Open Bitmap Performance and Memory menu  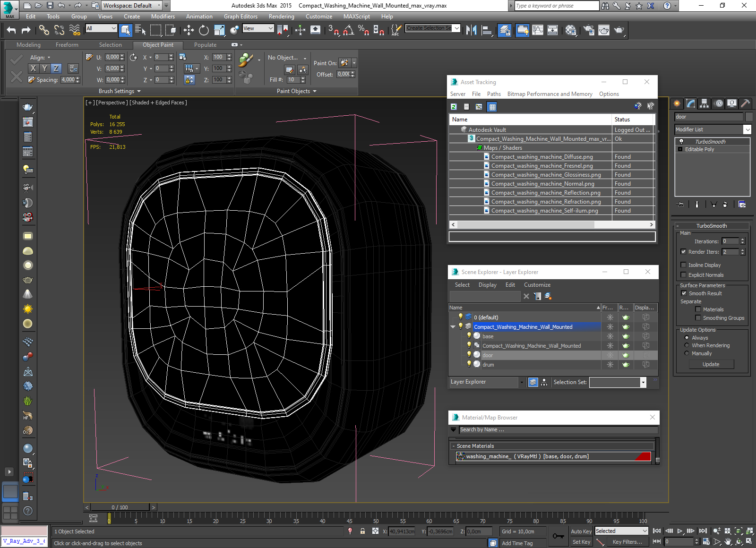coord(550,94)
